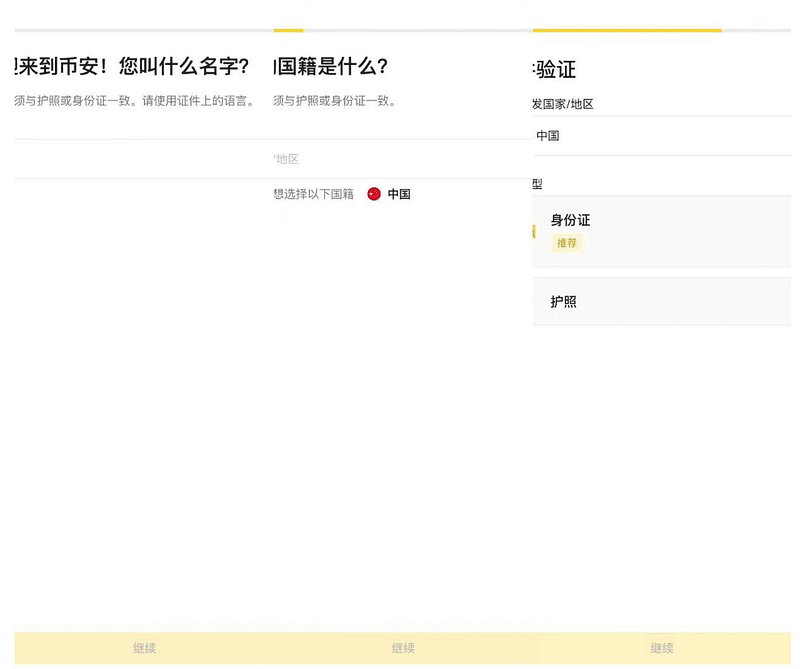Click the heading 您叫什么名字?
The height and width of the screenshot is (669, 800).
(184, 66)
